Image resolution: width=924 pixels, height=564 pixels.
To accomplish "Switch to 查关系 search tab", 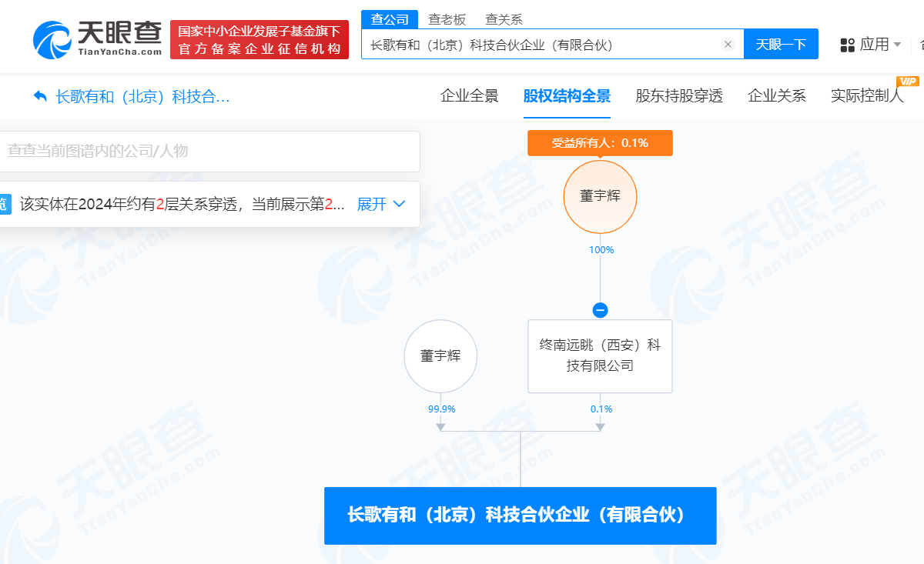I will coord(504,19).
